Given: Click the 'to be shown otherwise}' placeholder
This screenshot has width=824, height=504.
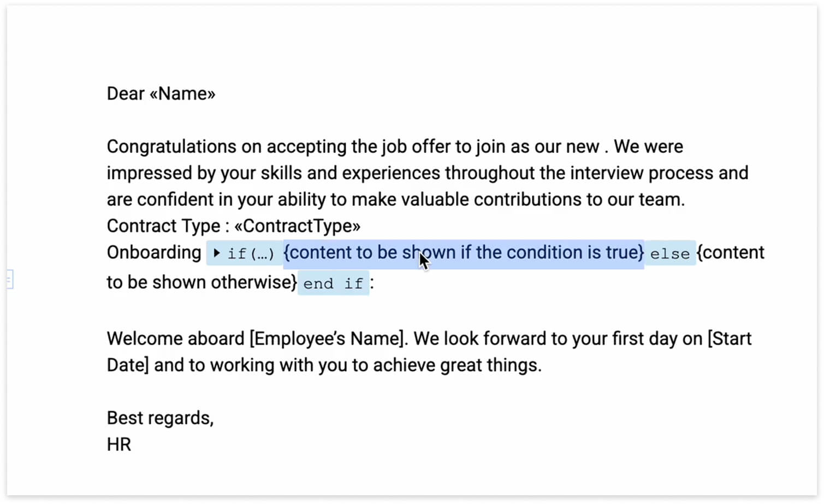Looking at the screenshot, I should click(202, 282).
